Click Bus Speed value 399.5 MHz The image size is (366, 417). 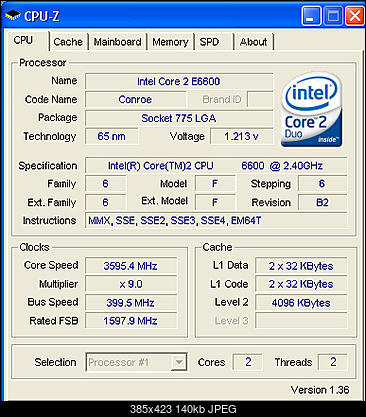[x=131, y=303]
